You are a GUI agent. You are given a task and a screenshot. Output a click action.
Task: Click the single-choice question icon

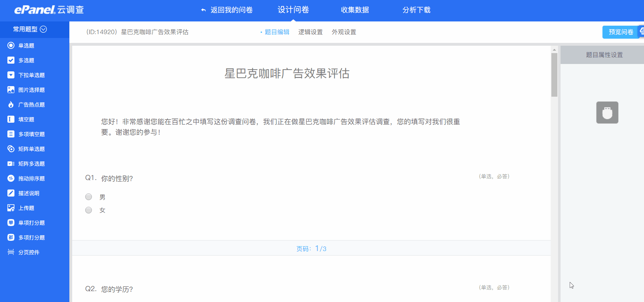(x=11, y=45)
